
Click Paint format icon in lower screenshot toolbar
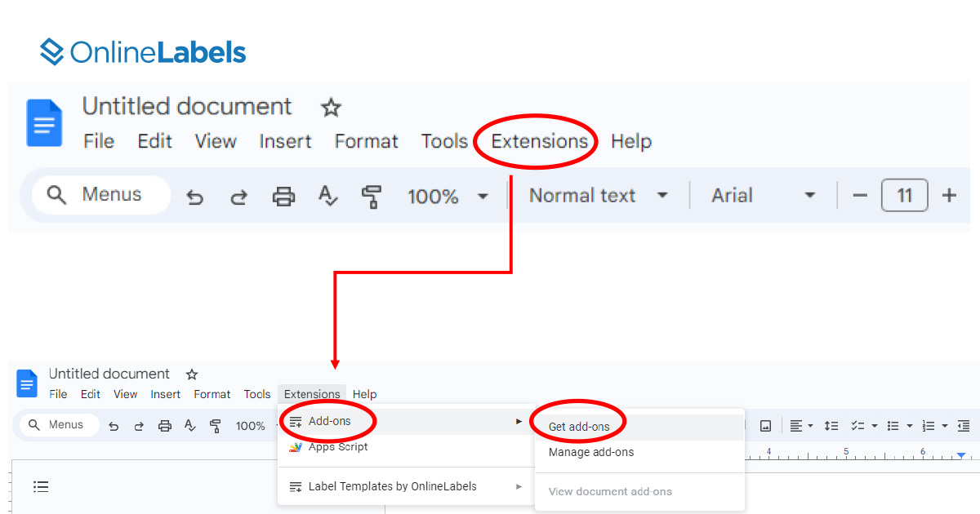pyautogui.click(x=216, y=425)
